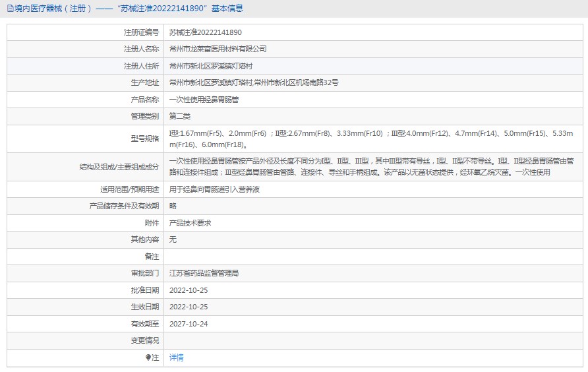Viewport: 588px width, 372px height.
Task: Click the 生效日期 row label
Action: 145,307
